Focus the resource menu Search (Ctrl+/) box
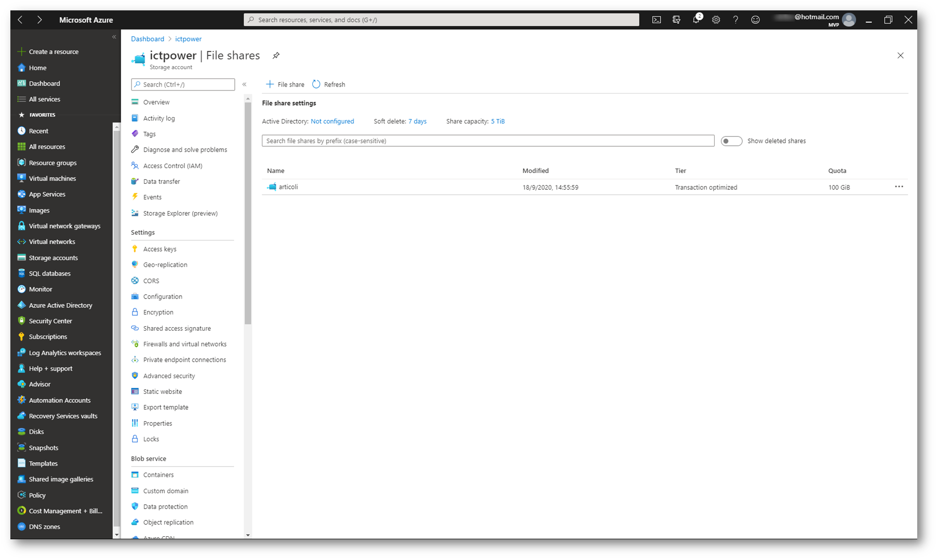 (x=183, y=85)
